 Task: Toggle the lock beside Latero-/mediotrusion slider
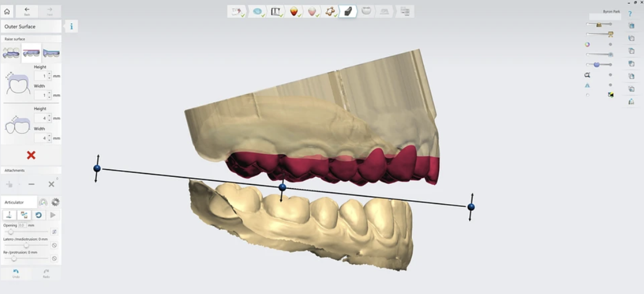coord(54,245)
